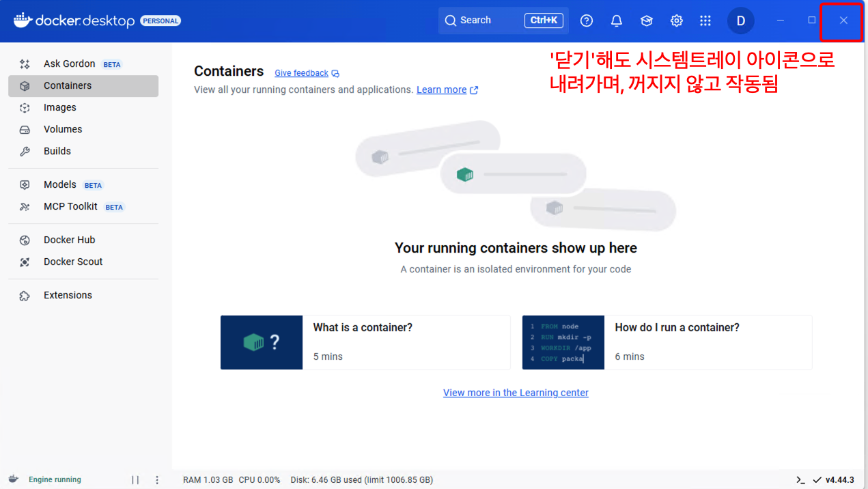Open the terminal icon in status bar
Viewport: 868px width, 489px height.
pos(800,480)
